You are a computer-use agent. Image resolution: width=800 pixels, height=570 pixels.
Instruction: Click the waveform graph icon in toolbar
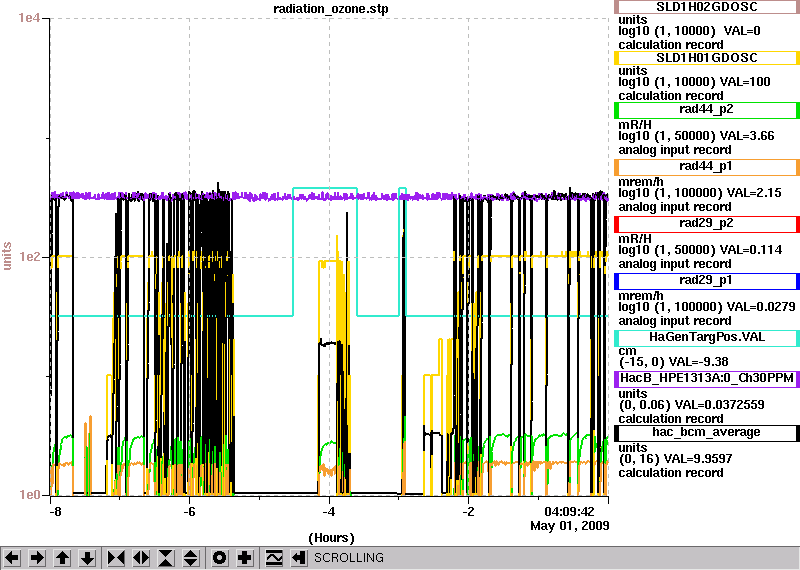click(274, 558)
